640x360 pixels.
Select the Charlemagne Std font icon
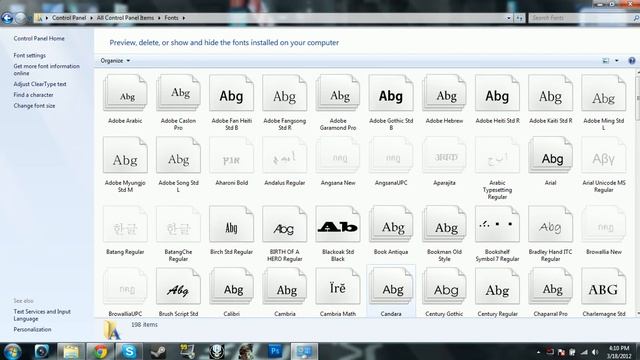click(604, 287)
